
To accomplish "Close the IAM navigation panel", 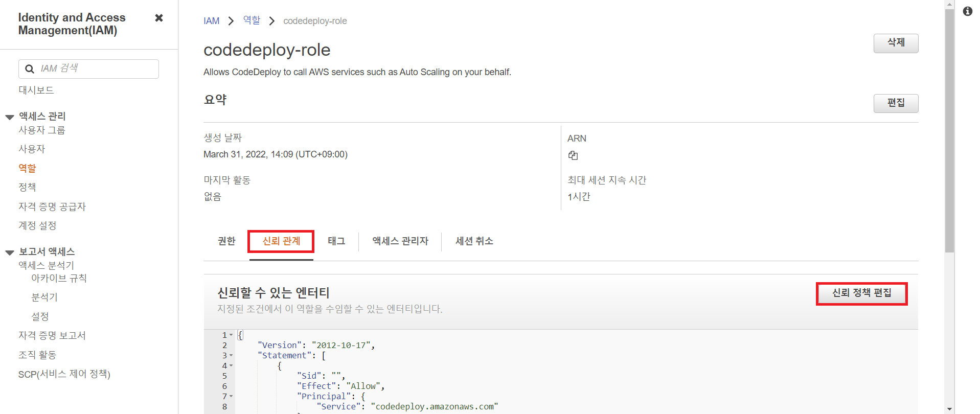I will point(159,18).
